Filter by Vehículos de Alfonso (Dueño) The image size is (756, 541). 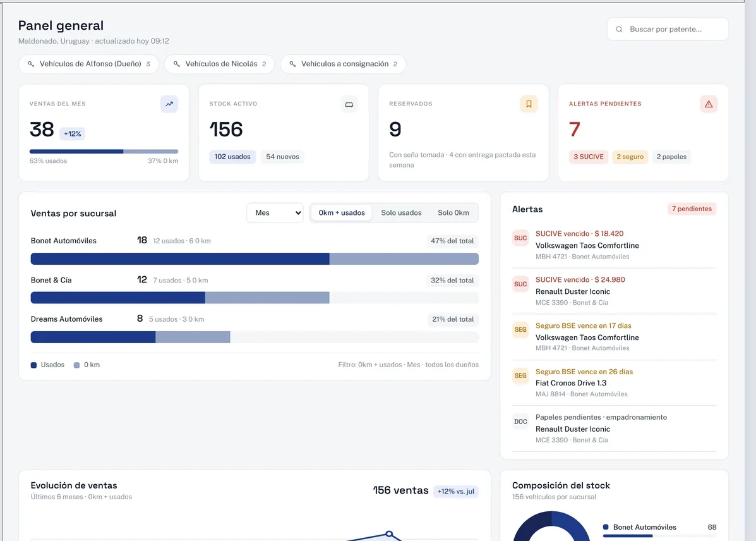[x=88, y=64]
